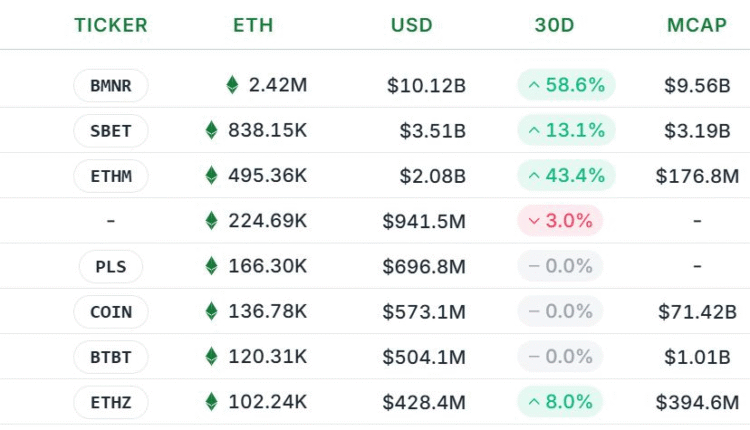This screenshot has width=750, height=430.
Task: Sort table by TICKER column header
Action: tap(110, 25)
